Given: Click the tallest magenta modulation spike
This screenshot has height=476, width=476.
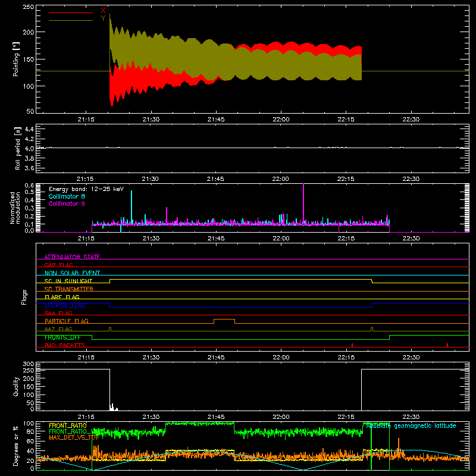Looking at the screenshot, I should 303,203.
